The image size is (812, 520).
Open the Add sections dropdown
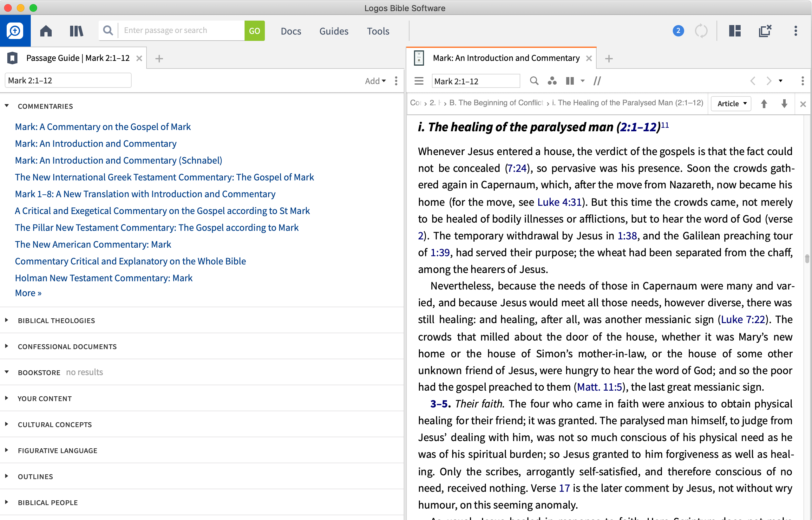375,81
